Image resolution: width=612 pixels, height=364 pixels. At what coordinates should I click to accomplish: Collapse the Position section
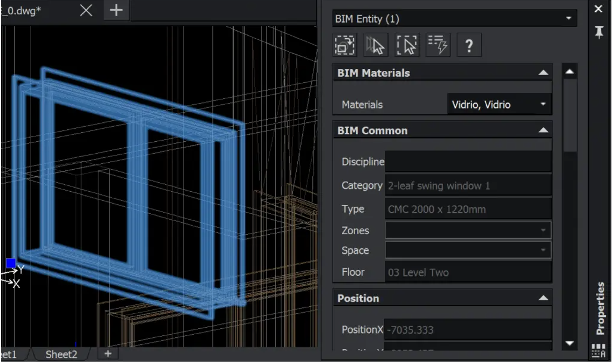pyautogui.click(x=542, y=298)
